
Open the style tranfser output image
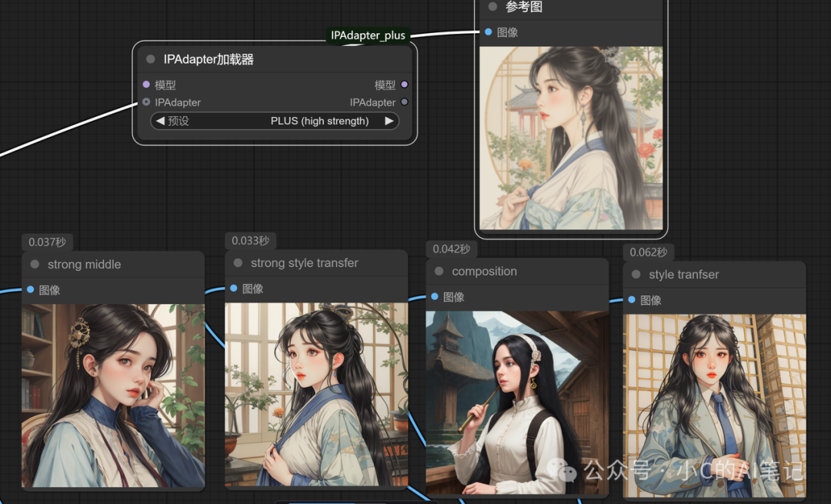(714, 406)
